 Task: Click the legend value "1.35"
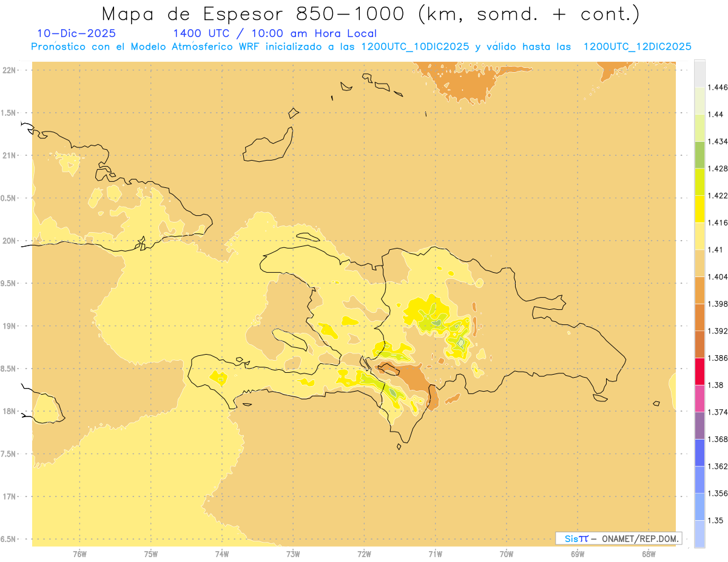(x=715, y=520)
